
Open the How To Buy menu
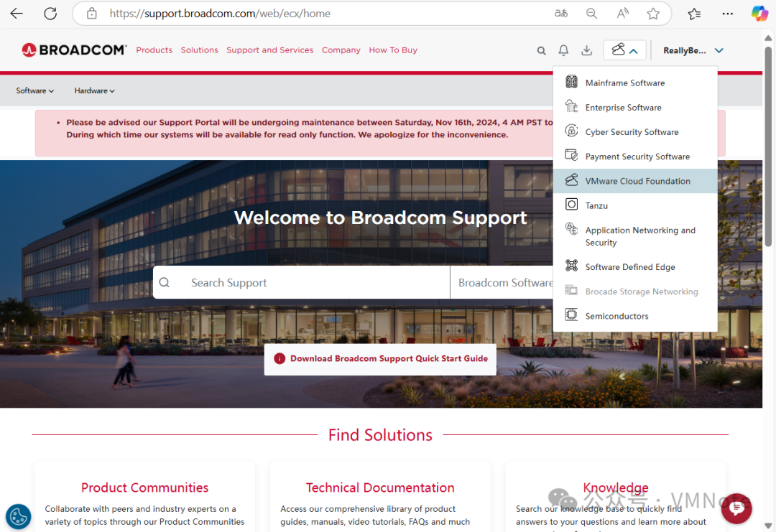(393, 50)
